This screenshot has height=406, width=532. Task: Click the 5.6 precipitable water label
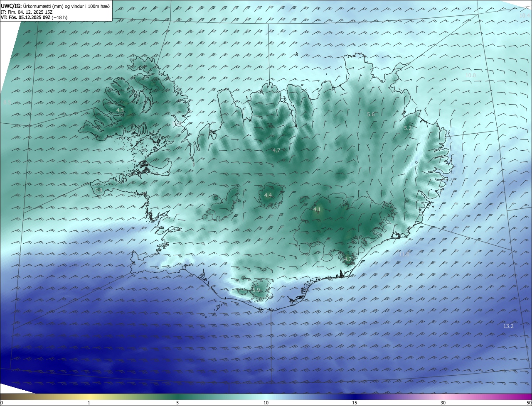pyautogui.click(x=371, y=114)
